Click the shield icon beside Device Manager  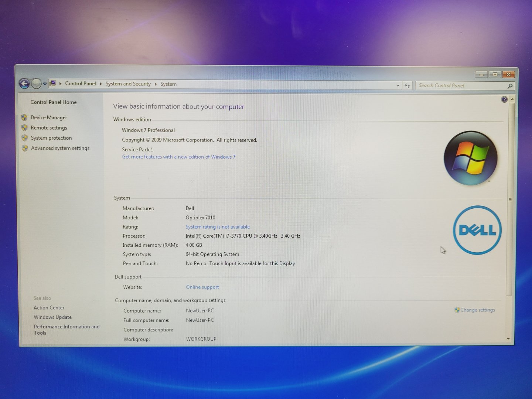click(24, 117)
